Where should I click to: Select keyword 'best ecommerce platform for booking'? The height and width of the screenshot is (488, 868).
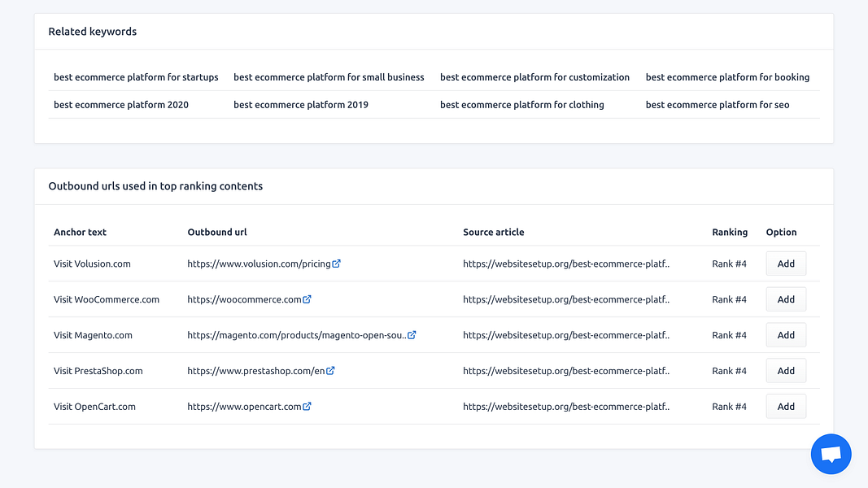[727, 77]
